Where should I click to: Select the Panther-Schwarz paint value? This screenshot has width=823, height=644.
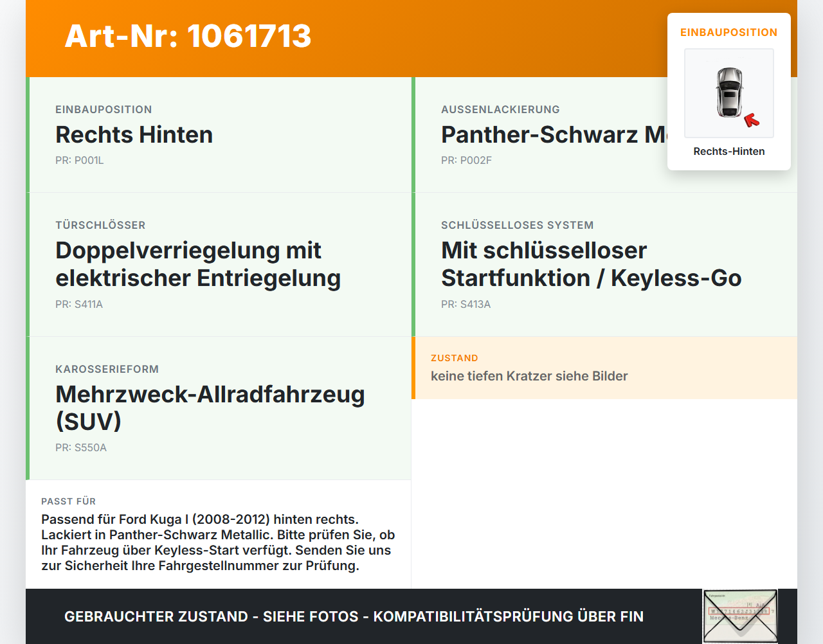[x=554, y=135]
